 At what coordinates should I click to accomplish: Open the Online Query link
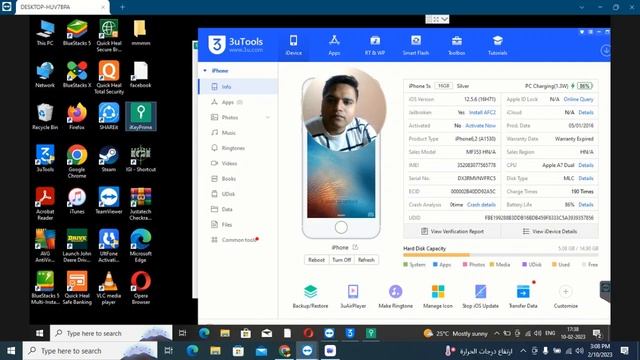point(578,99)
